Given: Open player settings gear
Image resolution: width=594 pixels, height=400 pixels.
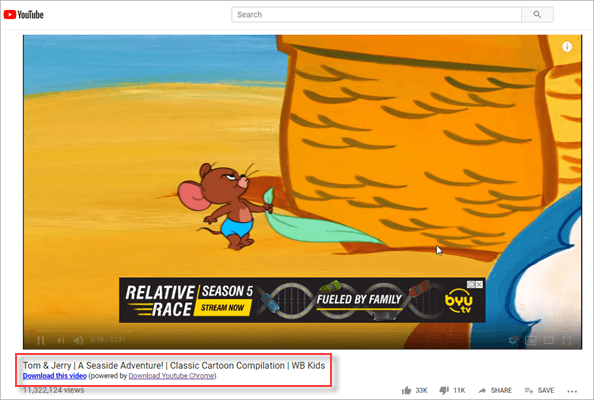Looking at the screenshot, I should [x=513, y=340].
